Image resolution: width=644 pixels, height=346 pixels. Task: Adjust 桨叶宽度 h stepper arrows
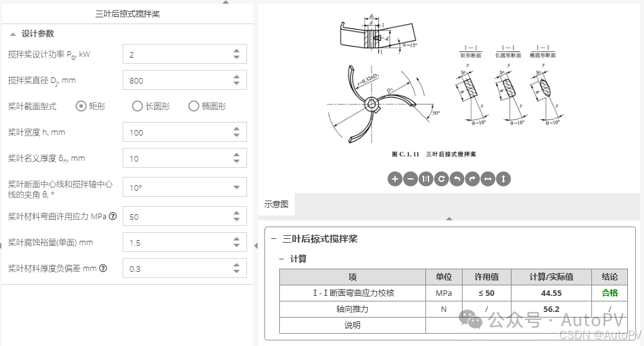[236, 132]
